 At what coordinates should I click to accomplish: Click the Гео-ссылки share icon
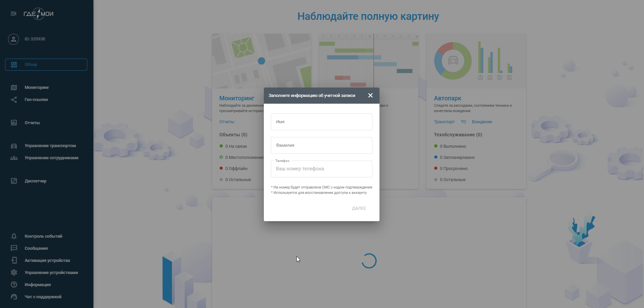coord(14,100)
